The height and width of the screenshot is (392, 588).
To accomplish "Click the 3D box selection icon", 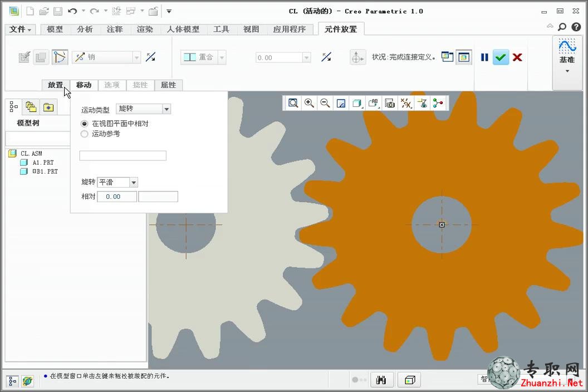I will 409,380.
